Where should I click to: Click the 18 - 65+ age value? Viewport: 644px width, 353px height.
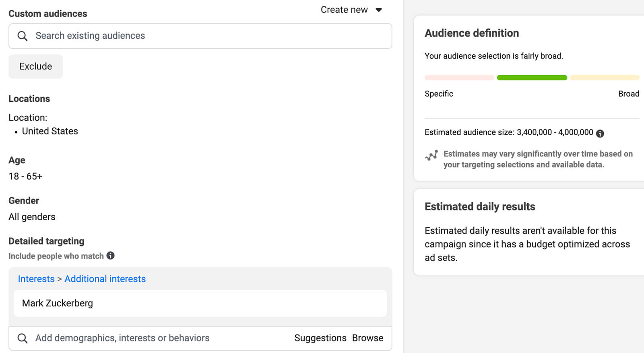(25, 176)
